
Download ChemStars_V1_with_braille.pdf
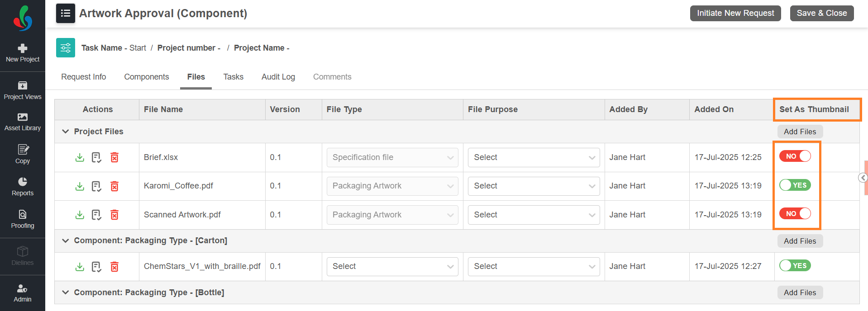pyautogui.click(x=80, y=267)
